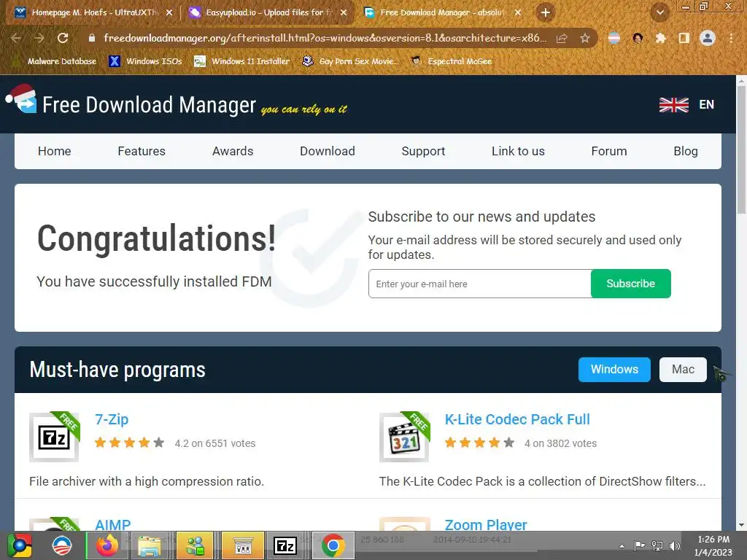Show hidden tray icons arrow
This screenshot has width=747, height=560.
tap(622, 546)
